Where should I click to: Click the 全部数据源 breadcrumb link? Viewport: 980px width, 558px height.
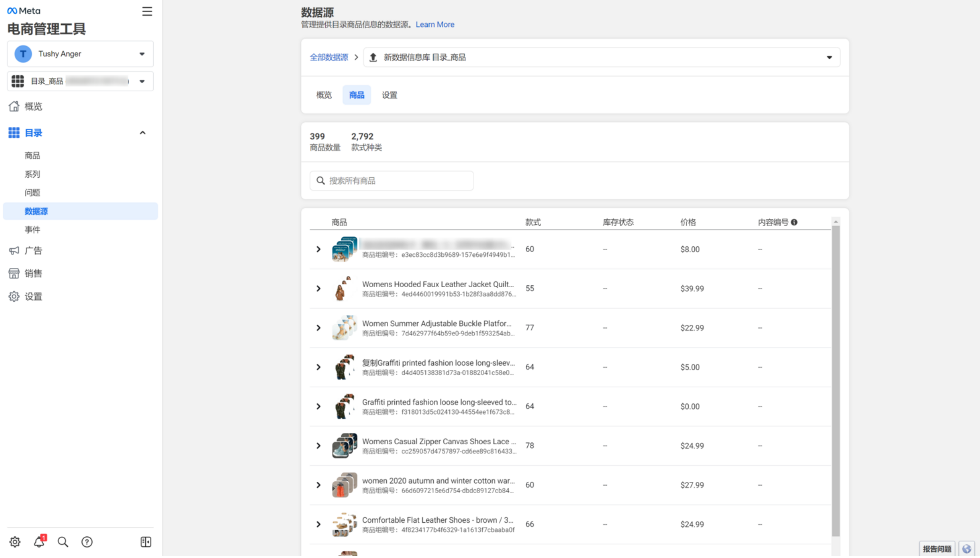(329, 57)
